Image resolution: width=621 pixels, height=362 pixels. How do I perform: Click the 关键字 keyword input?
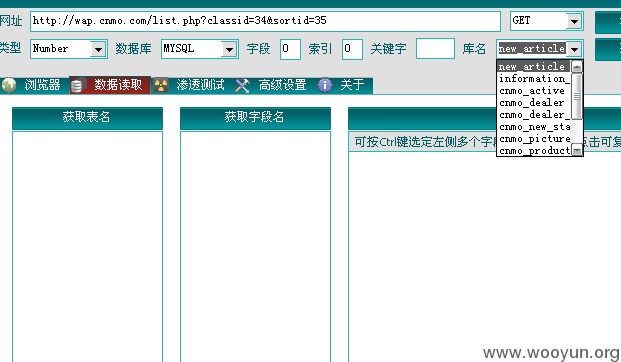click(435, 49)
